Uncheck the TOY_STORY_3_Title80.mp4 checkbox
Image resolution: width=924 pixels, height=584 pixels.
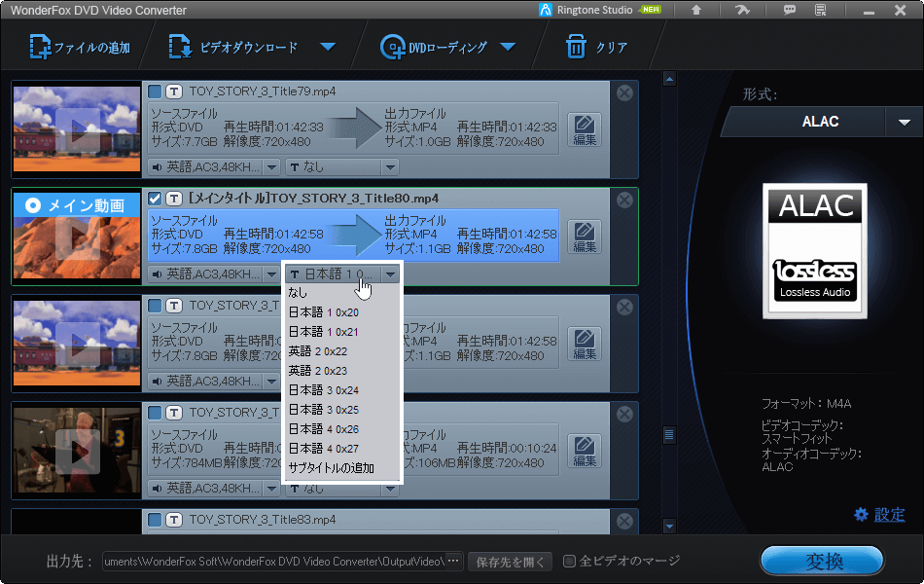point(155,199)
